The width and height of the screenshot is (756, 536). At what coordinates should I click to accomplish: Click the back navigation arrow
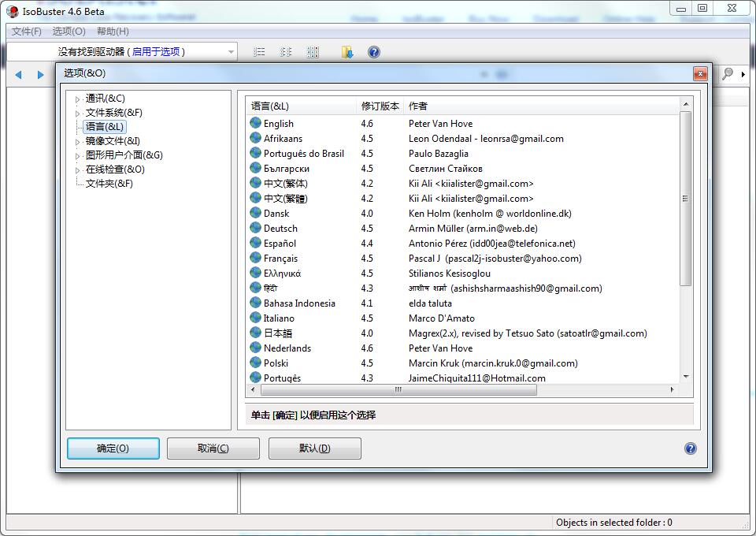pyautogui.click(x=19, y=75)
